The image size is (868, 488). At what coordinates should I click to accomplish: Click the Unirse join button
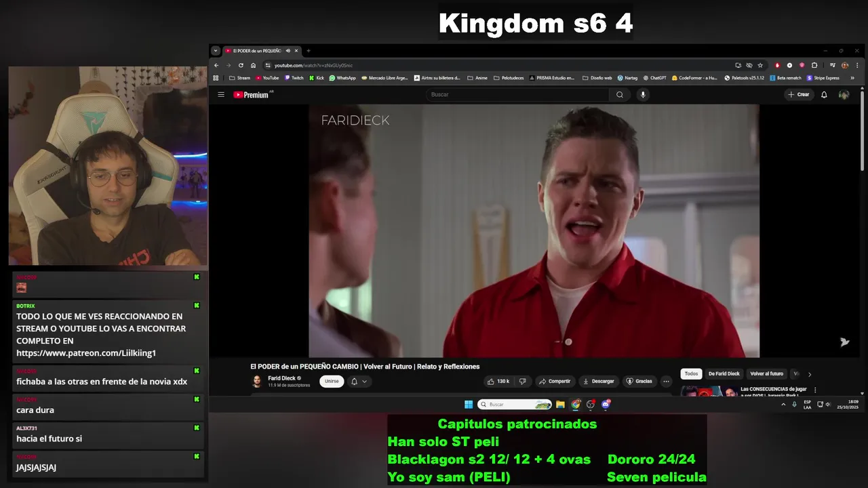pos(332,382)
